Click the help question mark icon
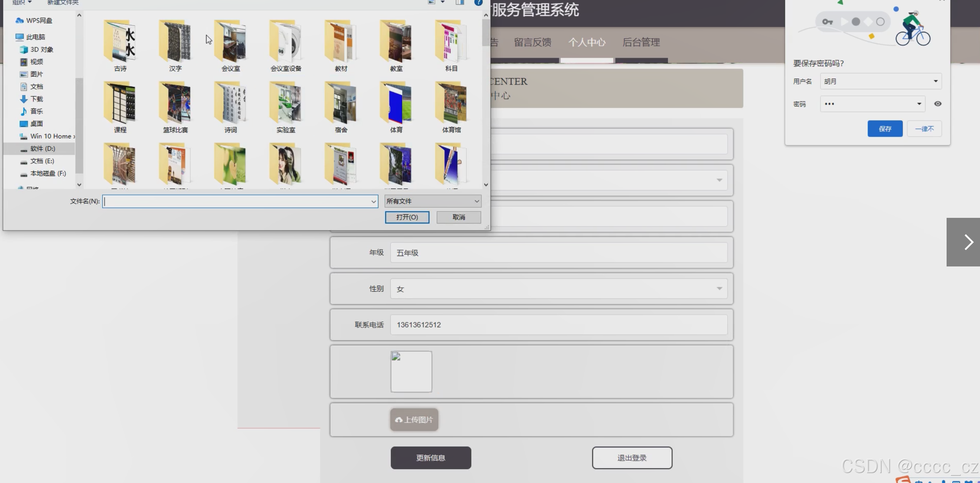This screenshot has height=483, width=980. (478, 3)
